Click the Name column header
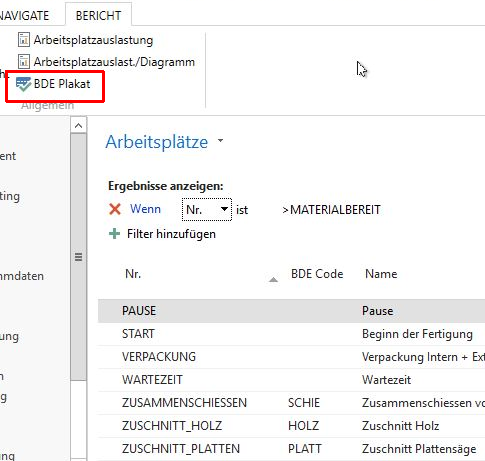485x461 pixels. (381, 274)
